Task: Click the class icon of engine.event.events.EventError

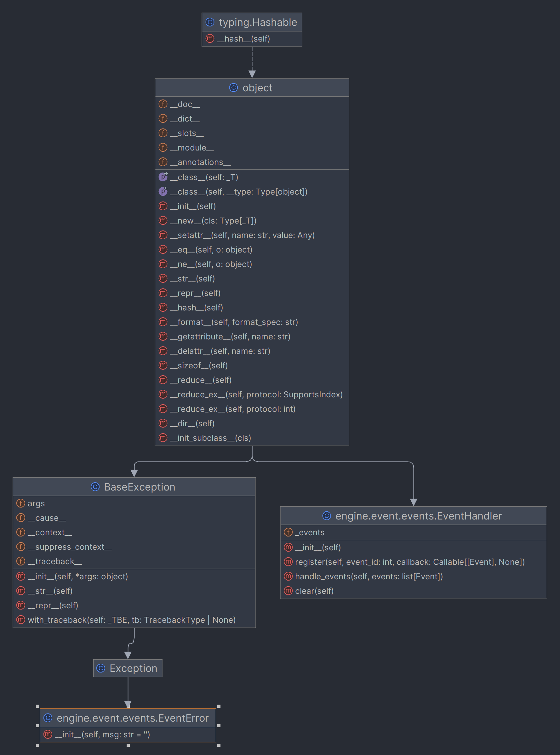Action: tap(48, 718)
